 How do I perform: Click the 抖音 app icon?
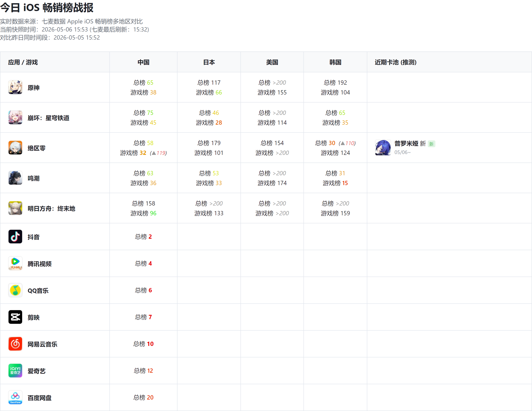click(x=15, y=236)
